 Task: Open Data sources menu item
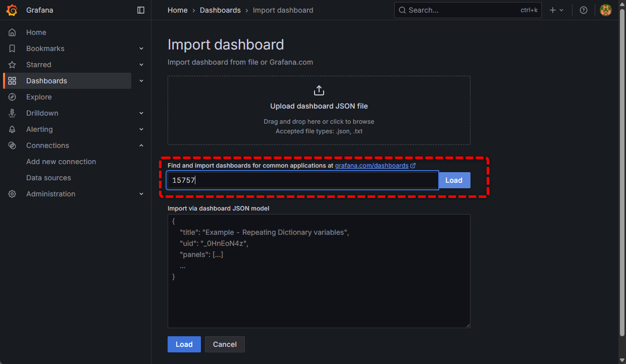48,178
